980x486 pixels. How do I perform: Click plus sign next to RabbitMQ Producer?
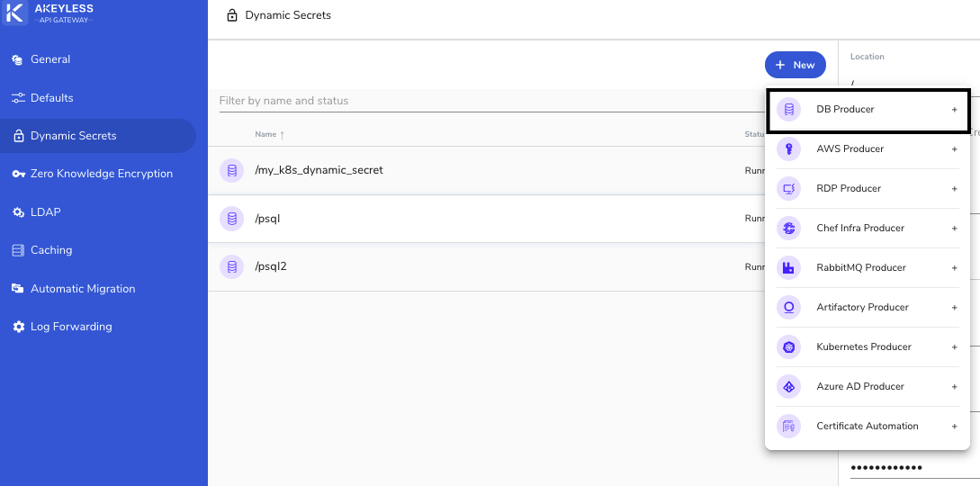tap(955, 268)
